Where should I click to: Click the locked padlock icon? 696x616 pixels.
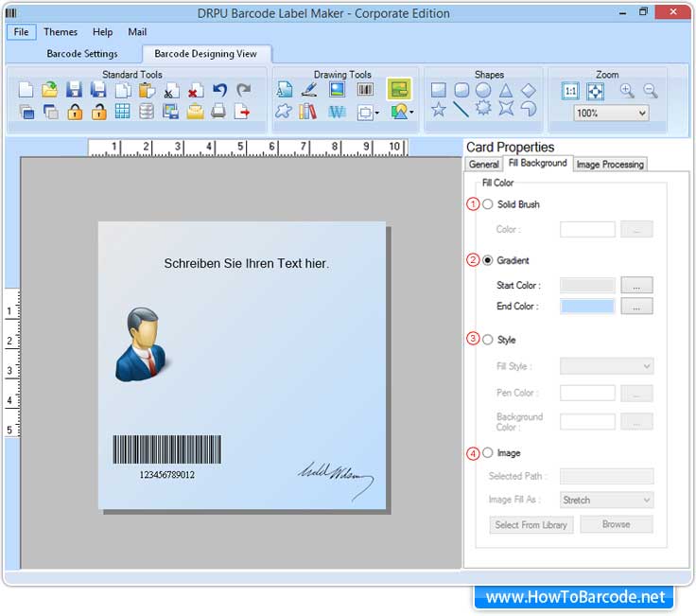pyautogui.click(x=75, y=112)
